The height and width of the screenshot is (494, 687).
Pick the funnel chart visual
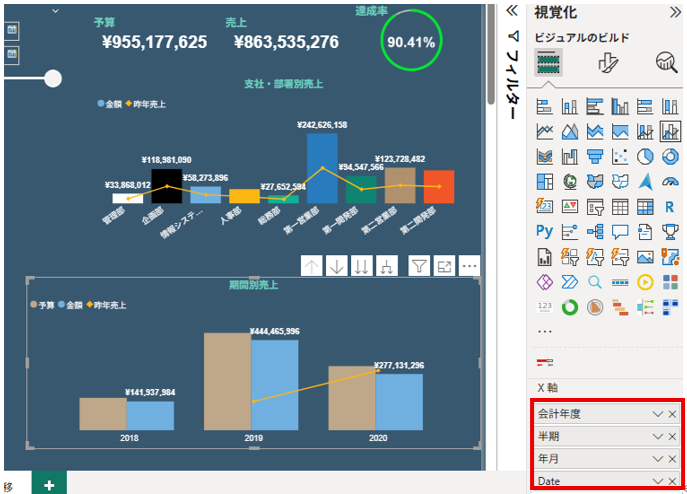pos(595,156)
